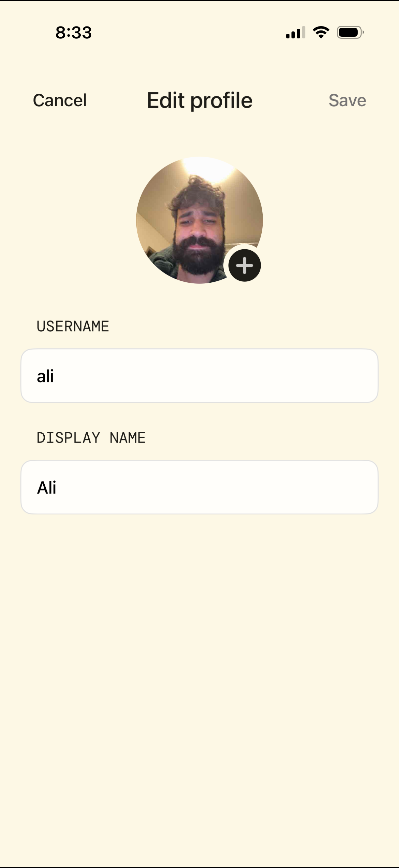Cancel editing the profile
The height and width of the screenshot is (868, 399).
pyautogui.click(x=60, y=100)
